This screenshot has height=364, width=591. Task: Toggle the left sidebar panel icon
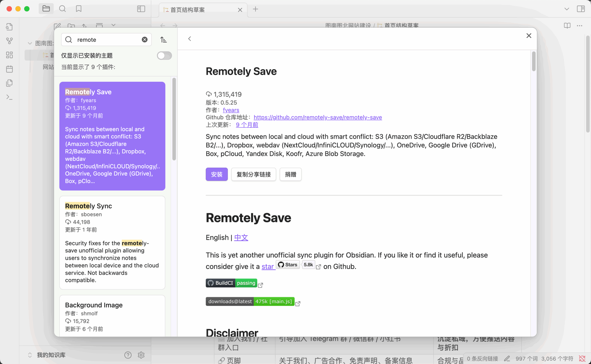pyautogui.click(x=141, y=9)
